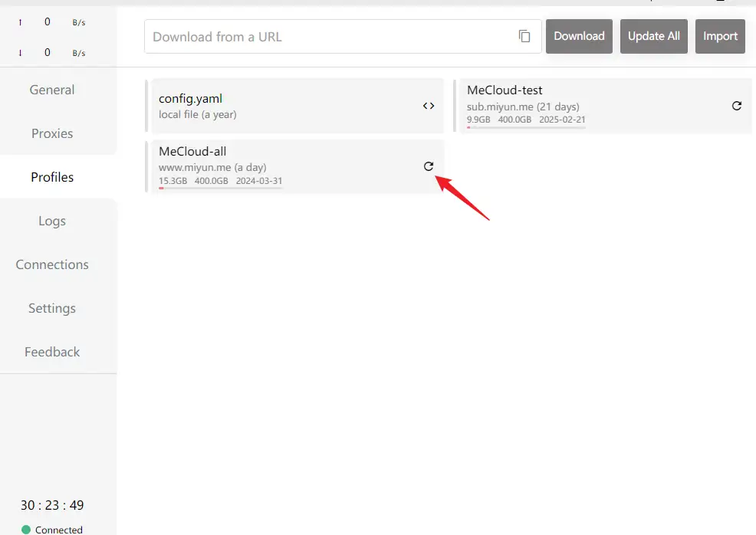Click the Import button
Screen dimensions: 756x535
pos(720,36)
